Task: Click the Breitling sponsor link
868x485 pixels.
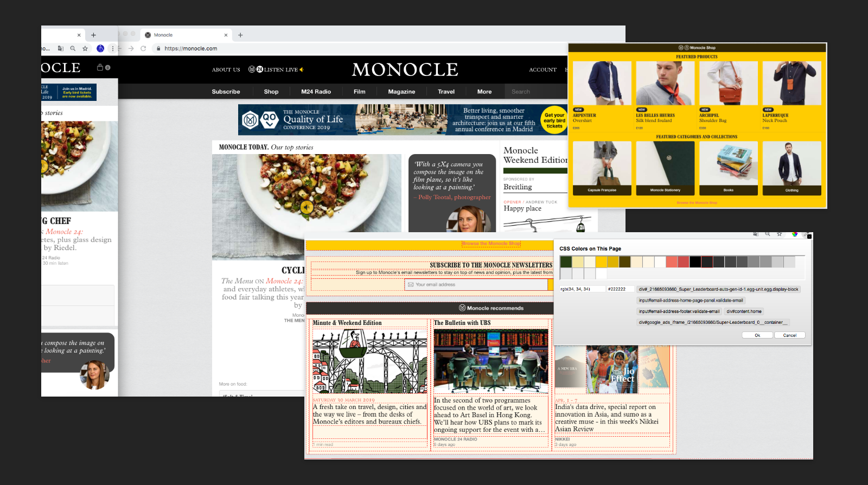Action: (518, 187)
